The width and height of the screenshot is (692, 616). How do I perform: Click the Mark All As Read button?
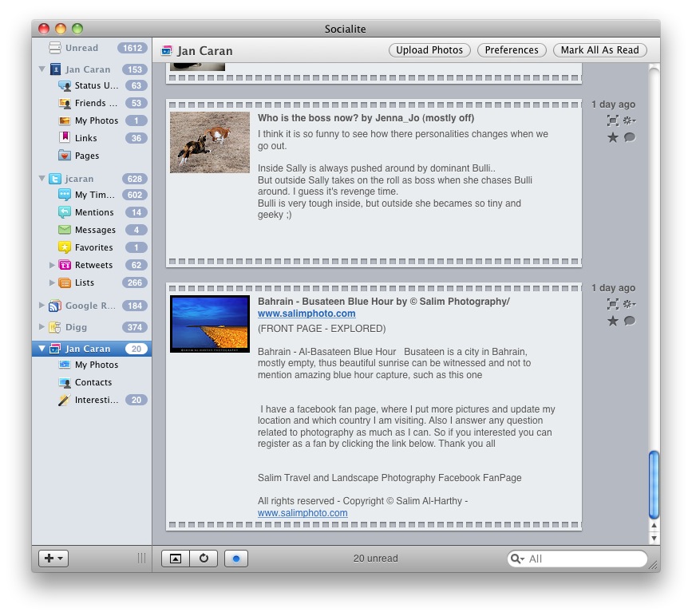(599, 49)
